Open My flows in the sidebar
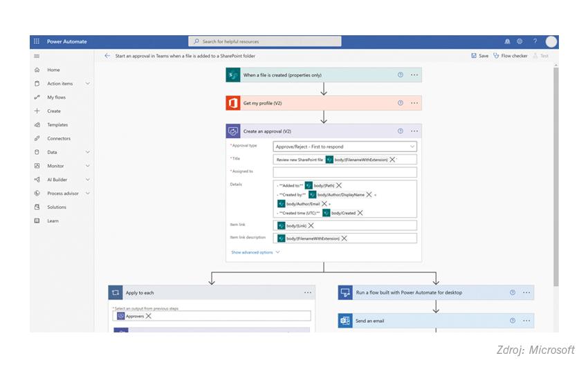This screenshot has height=367, width=588. point(56,97)
